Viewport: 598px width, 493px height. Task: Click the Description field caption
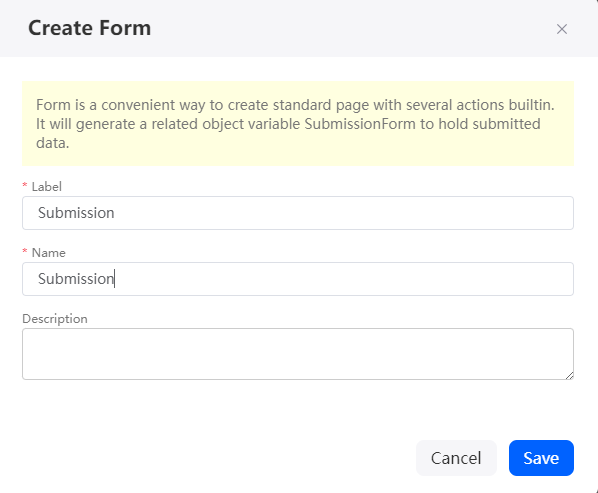55,318
